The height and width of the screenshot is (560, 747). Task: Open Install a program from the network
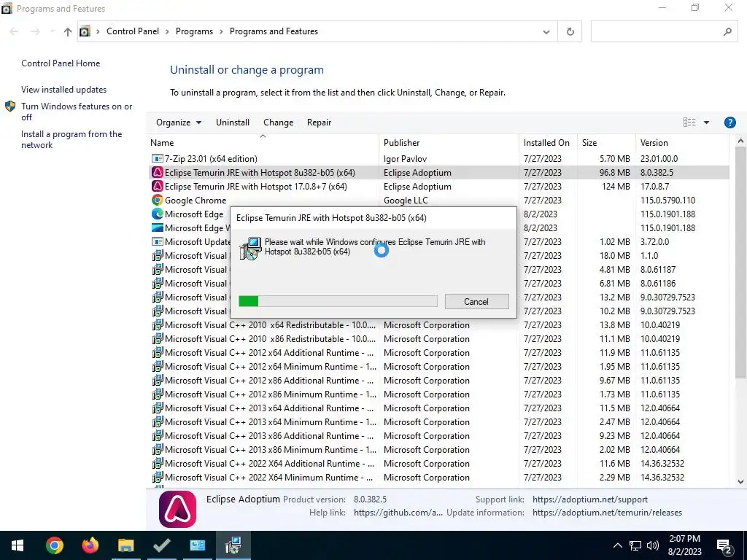71,139
